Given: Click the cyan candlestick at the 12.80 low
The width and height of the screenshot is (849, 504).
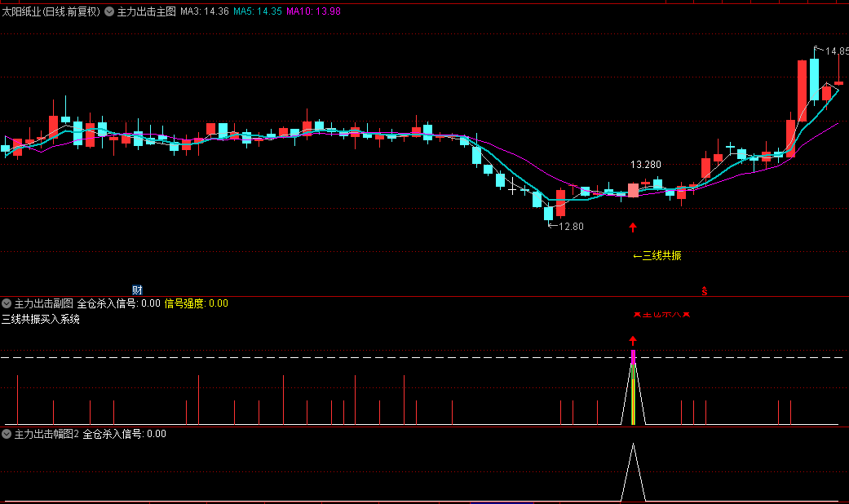Looking at the screenshot, I should [549, 214].
